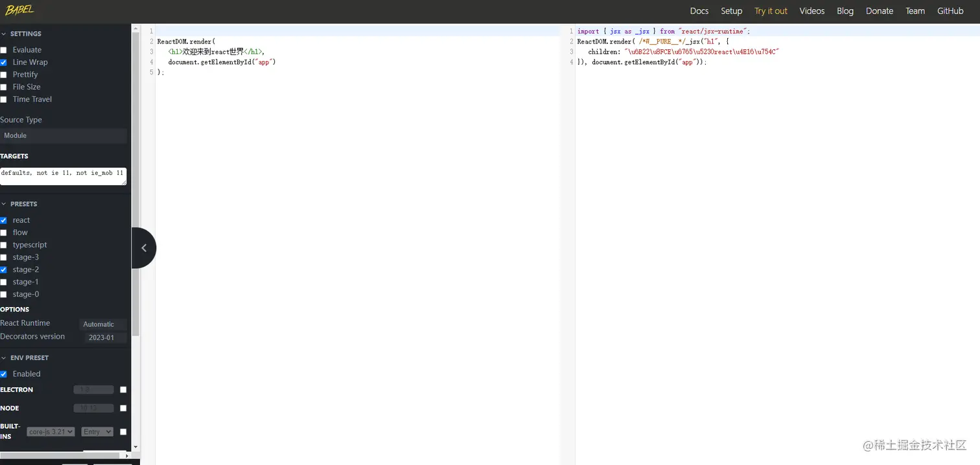Enable the Evaluate checkbox
Screen dimensions: 980x465
coord(4,50)
